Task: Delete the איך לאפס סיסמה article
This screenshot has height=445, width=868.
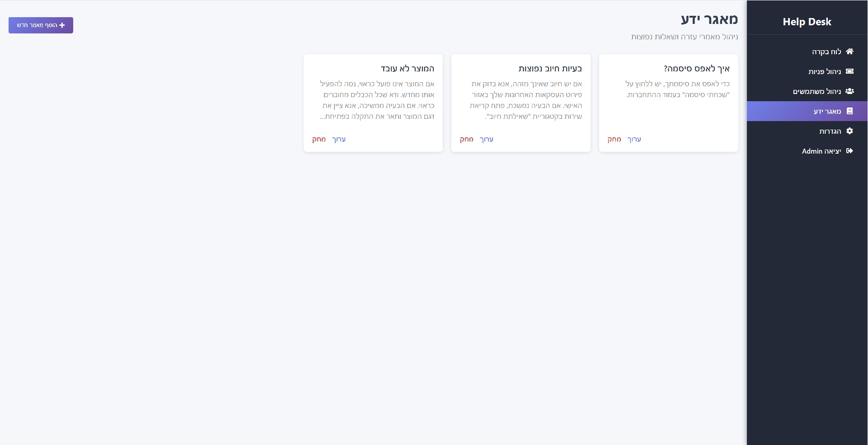Action: click(614, 139)
